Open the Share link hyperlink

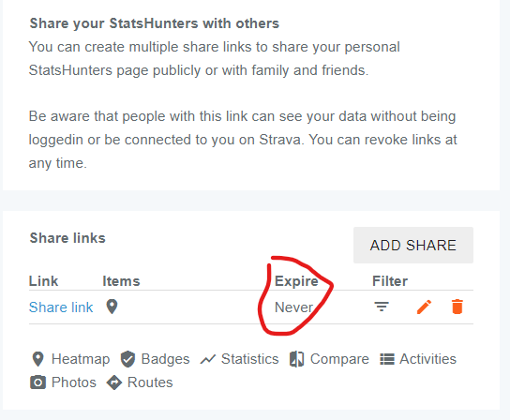tap(61, 307)
